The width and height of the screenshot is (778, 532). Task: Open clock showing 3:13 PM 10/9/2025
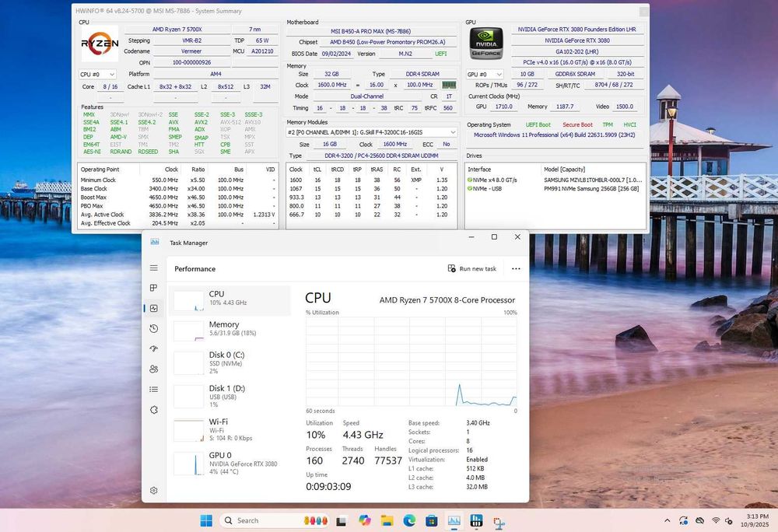coord(755,520)
